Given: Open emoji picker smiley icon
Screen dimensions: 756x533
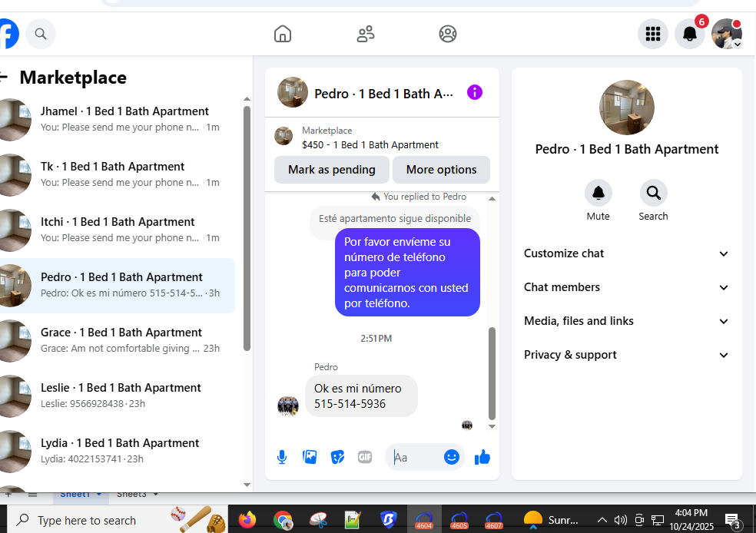Looking at the screenshot, I should 451,457.
